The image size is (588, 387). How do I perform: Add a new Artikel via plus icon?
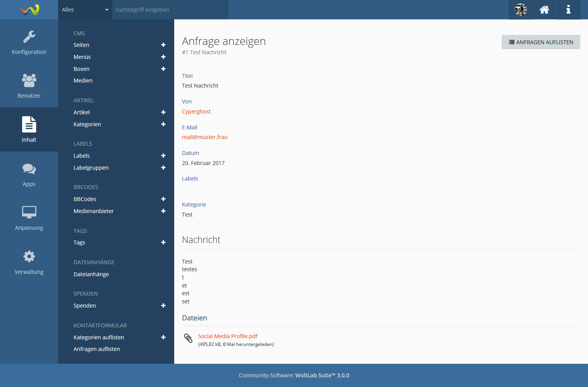[163, 112]
